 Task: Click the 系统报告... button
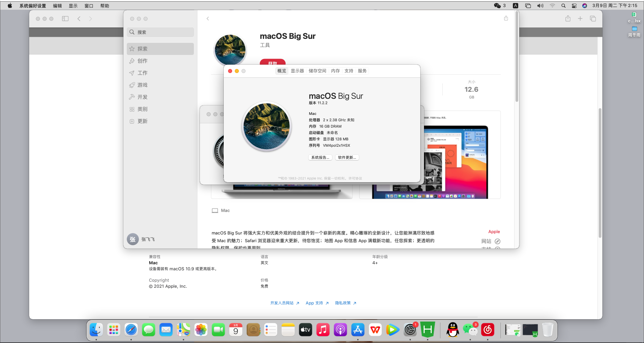pyautogui.click(x=320, y=157)
